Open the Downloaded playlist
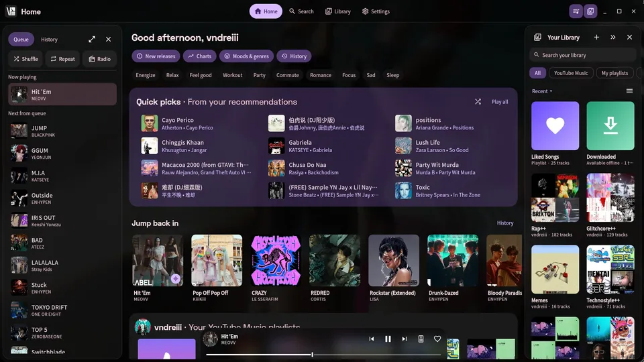The width and height of the screenshot is (644, 362). pyautogui.click(x=610, y=133)
